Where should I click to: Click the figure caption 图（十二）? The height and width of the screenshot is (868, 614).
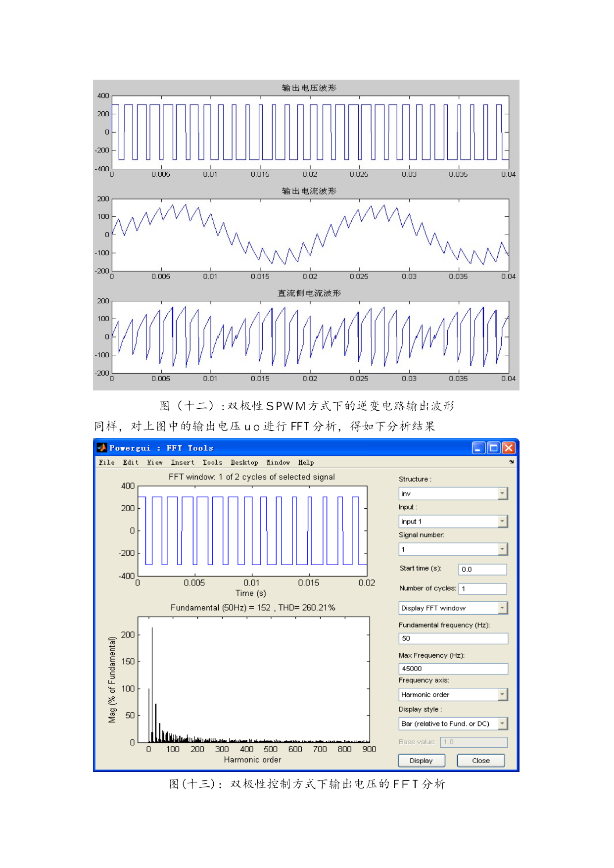coord(307,406)
